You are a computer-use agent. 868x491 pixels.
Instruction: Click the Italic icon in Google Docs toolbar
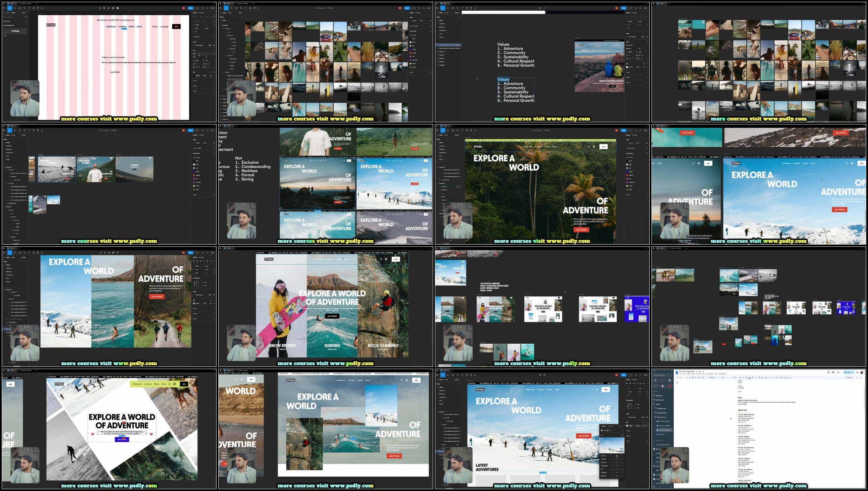tap(743, 378)
